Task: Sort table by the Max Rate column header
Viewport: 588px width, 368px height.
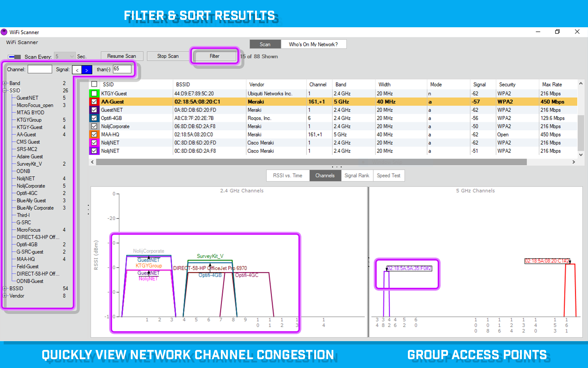Action: tap(557, 84)
